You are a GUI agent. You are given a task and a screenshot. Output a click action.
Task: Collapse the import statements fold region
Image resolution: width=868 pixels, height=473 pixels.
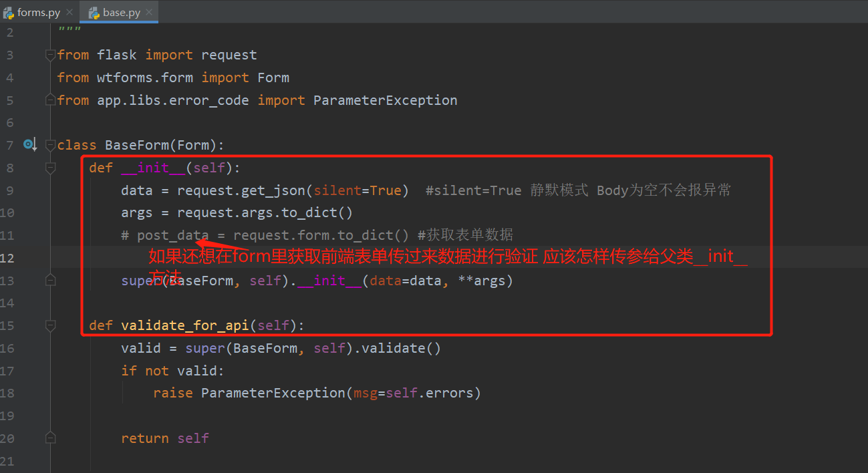click(50, 55)
